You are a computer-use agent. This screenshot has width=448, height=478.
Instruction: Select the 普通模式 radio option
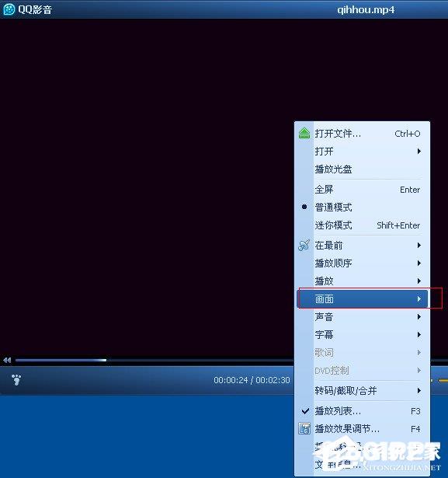362,208
